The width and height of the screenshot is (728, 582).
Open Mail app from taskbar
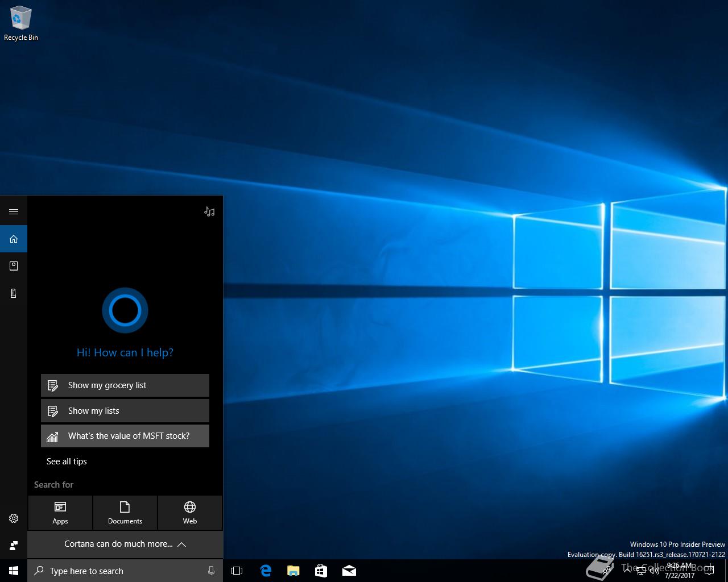(x=349, y=571)
